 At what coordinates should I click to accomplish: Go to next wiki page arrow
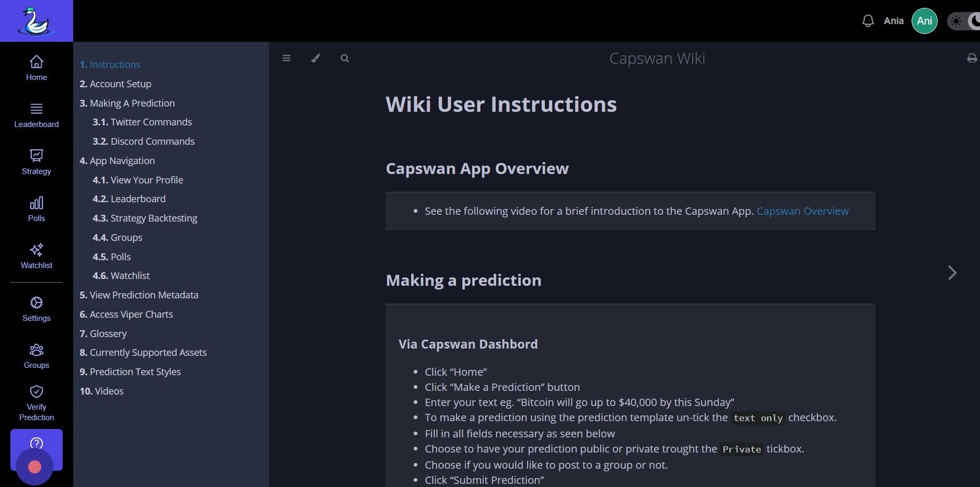(x=952, y=273)
